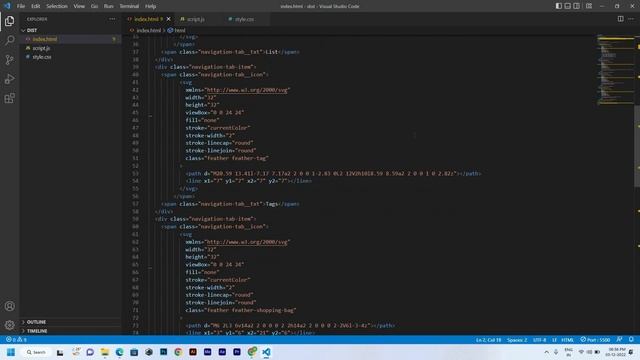Select index.html in the Explorer tree
The height and width of the screenshot is (360, 640).
(70, 39)
